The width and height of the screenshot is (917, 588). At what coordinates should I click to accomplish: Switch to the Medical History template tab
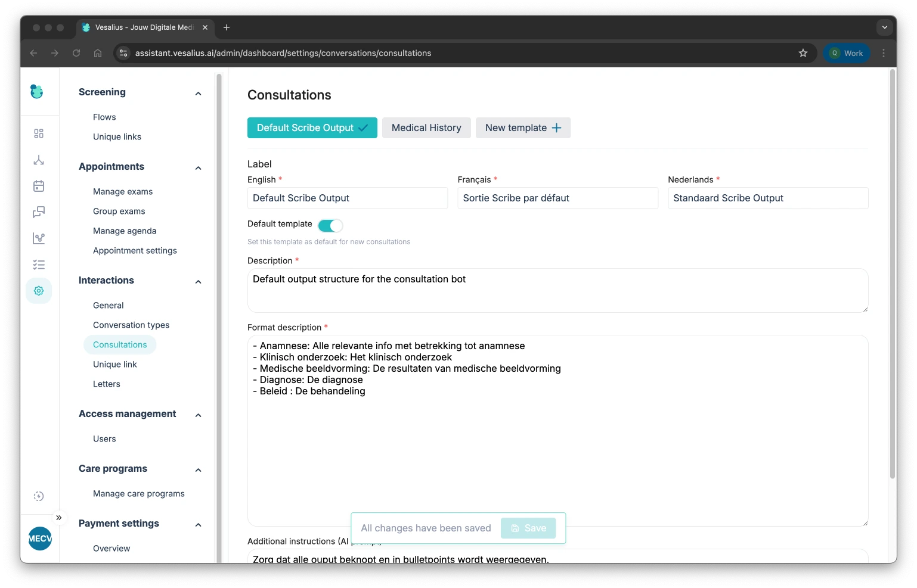pos(426,127)
